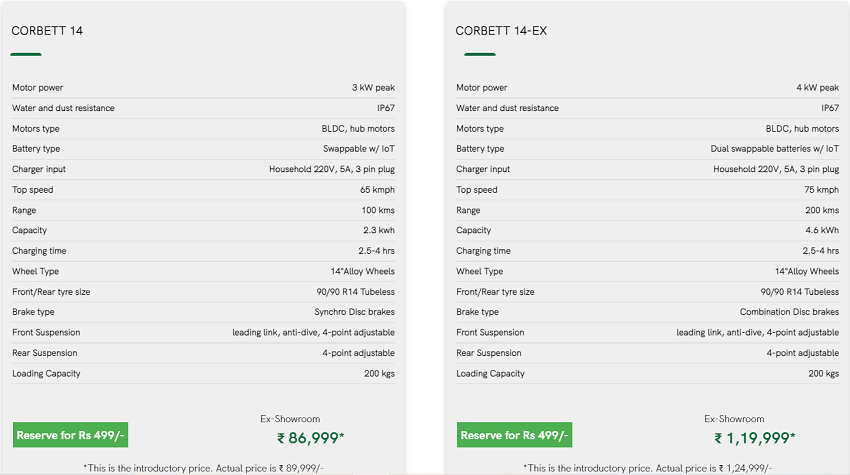The height and width of the screenshot is (475, 850).
Task: Click the 4 kW peak motor power value
Action: [x=817, y=88]
